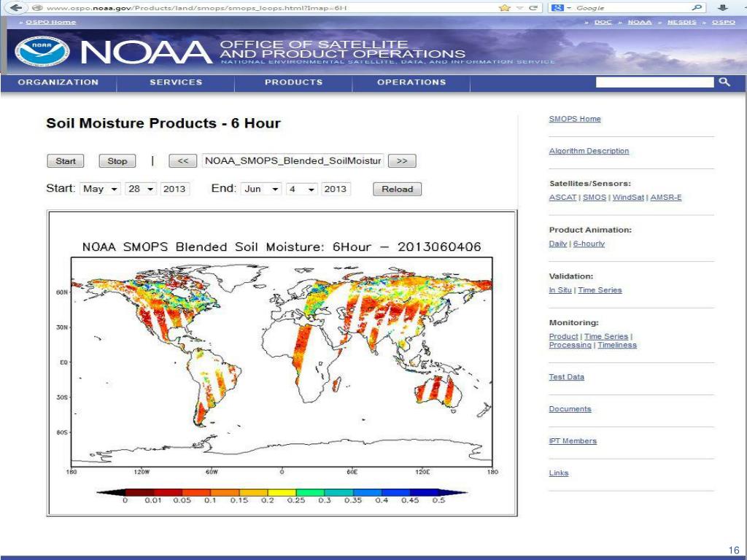The image size is (747, 560).
Task: Click the Start year field showing 2013
Action: pyautogui.click(x=175, y=189)
